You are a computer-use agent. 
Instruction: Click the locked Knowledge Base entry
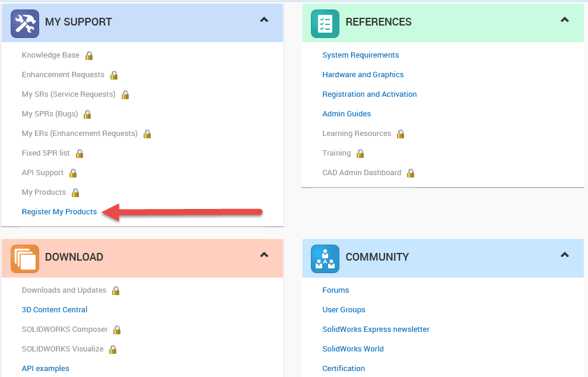point(50,55)
